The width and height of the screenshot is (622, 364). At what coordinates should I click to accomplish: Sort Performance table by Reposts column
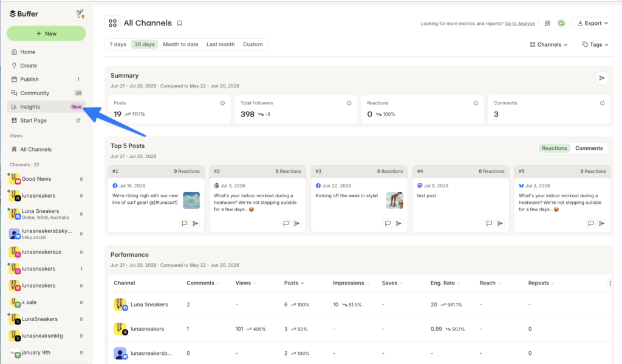[x=541, y=283]
